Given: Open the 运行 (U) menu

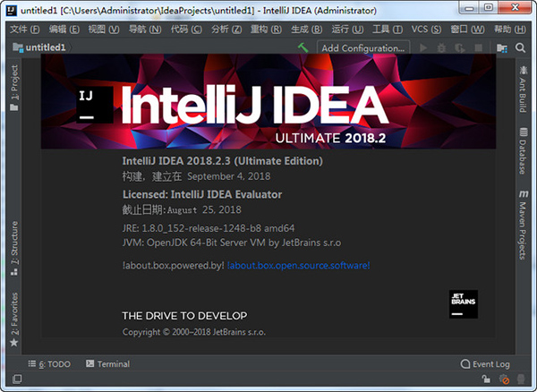Looking at the screenshot, I should tap(347, 30).
